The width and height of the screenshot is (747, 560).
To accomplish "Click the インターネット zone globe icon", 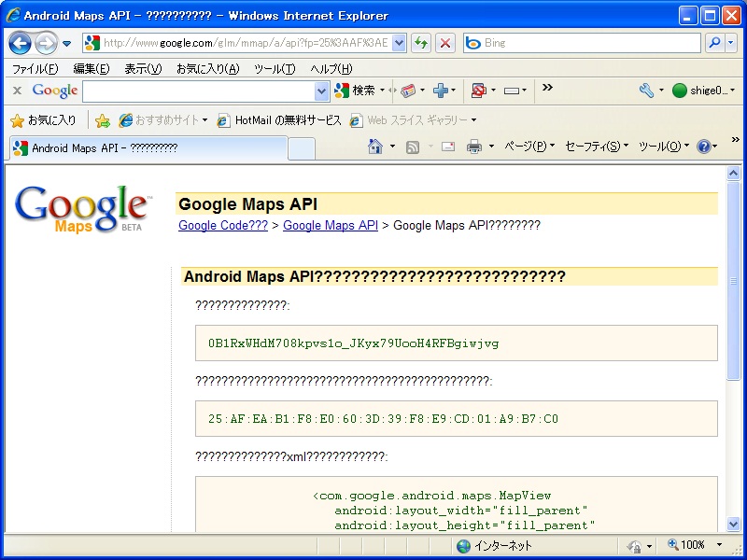I will (463, 546).
